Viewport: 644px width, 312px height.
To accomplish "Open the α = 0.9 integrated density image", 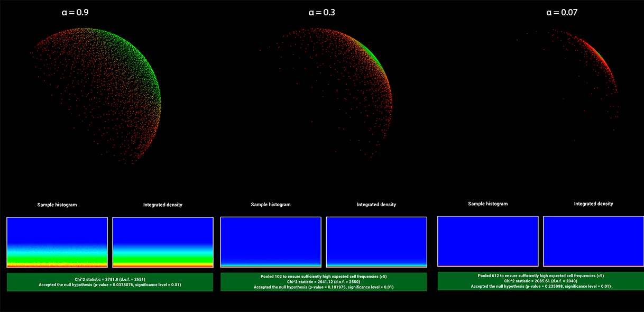I will tap(163, 242).
